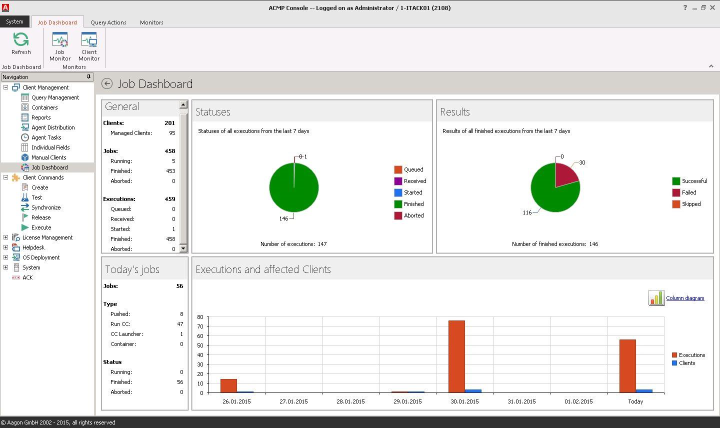Select Query Management in the navigation tree
The height and width of the screenshot is (428, 720).
tap(54, 98)
